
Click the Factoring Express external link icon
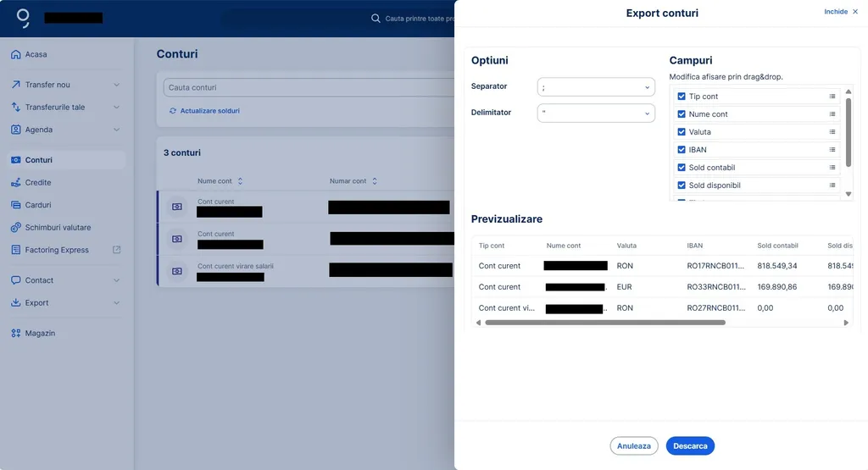point(117,249)
